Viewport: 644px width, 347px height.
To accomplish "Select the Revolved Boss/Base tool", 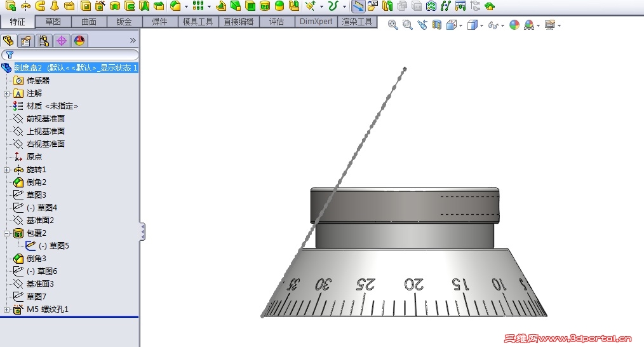I will 25,6.
